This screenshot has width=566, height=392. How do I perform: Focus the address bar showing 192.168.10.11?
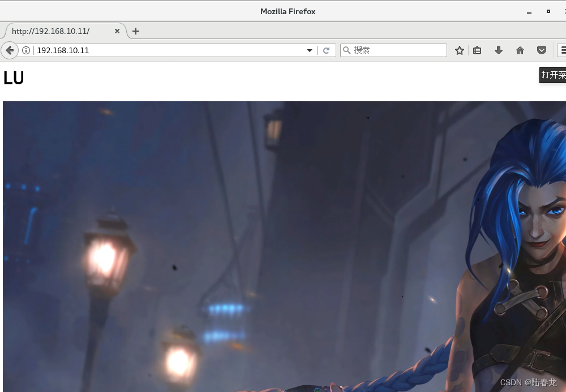[170, 50]
